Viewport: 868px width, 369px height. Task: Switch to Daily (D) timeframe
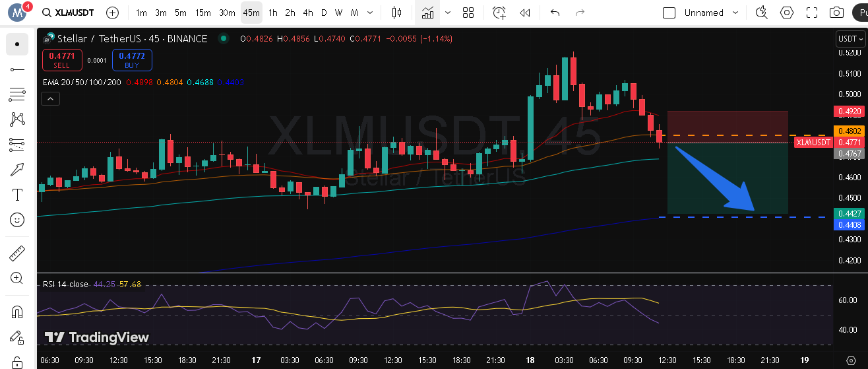[324, 13]
